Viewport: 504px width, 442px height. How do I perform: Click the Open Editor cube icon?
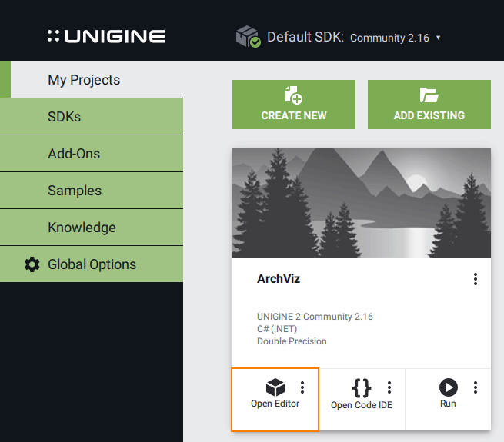[x=275, y=387]
